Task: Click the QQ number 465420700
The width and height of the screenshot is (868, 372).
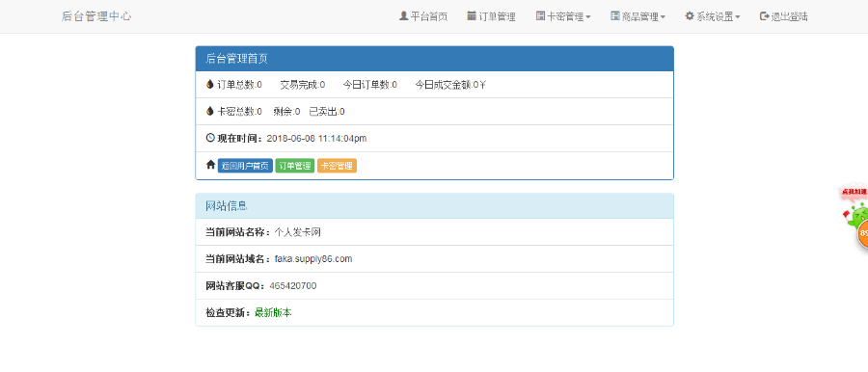Action: pyautogui.click(x=293, y=285)
